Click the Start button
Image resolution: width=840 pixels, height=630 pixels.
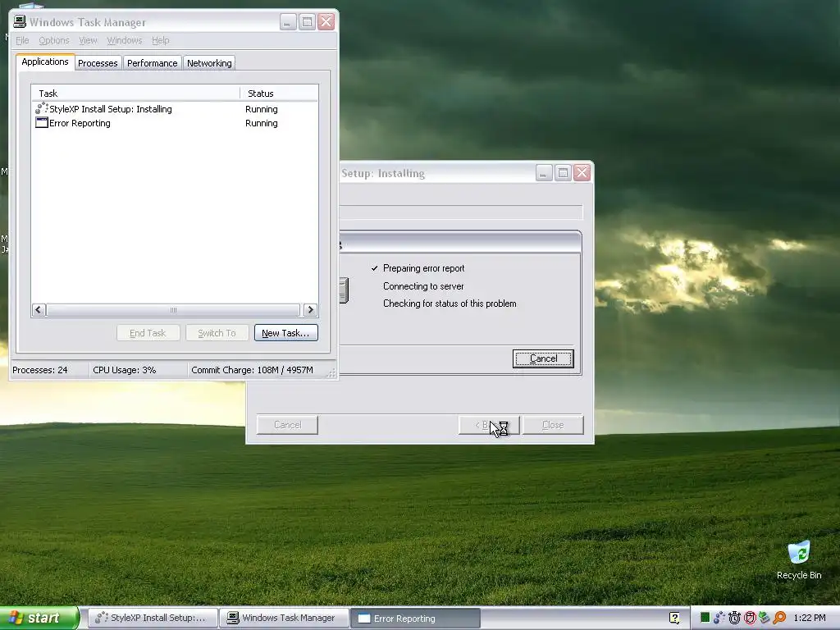[x=39, y=618]
